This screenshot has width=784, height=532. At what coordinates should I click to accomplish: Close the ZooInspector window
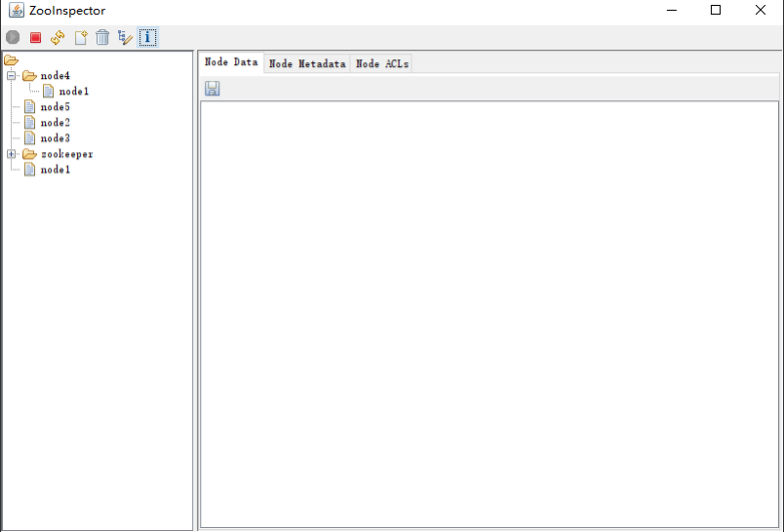761,10
